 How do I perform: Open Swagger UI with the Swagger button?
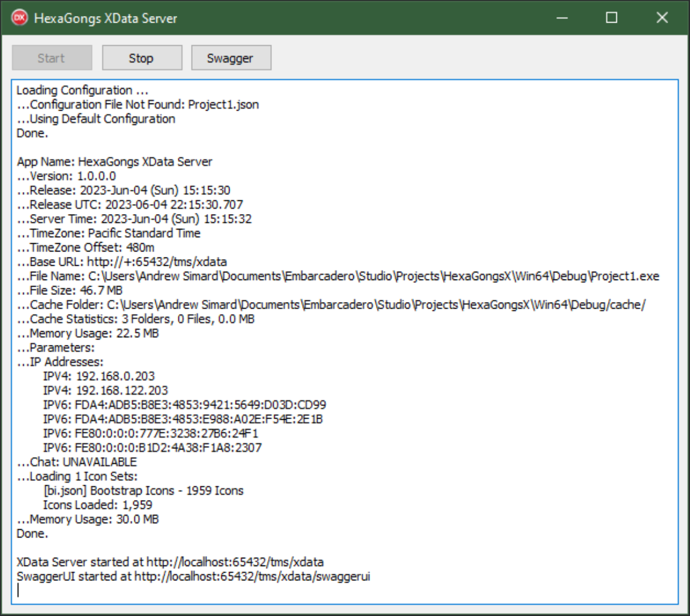[231, 58]
